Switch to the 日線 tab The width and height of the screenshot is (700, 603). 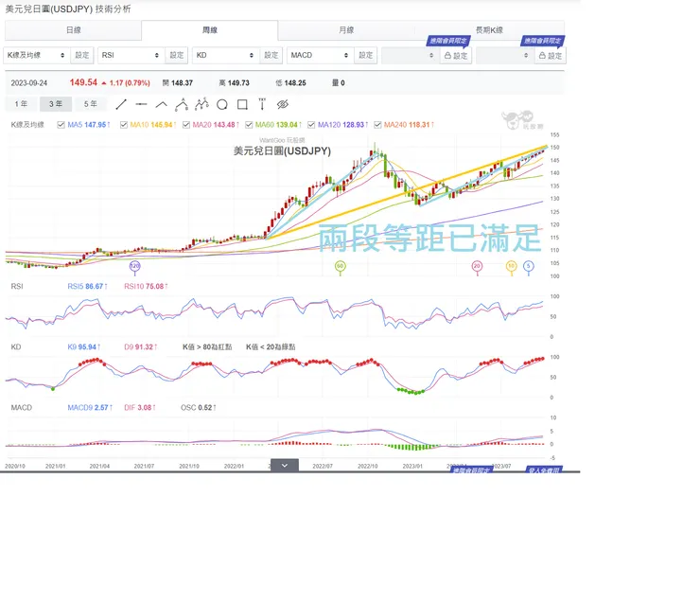coord(73,30)
